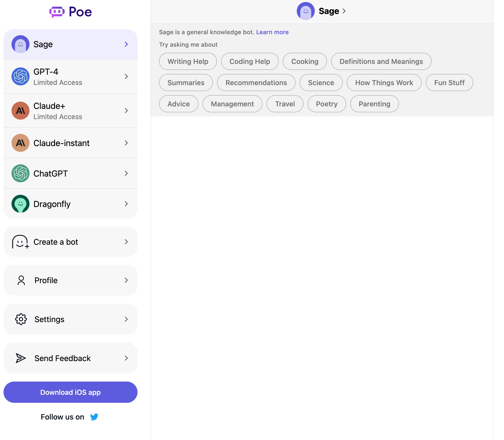The width and height of the screenshot is (504, 440).
Task: Click the Dragonfly green avatar icon
Action: 20,204
